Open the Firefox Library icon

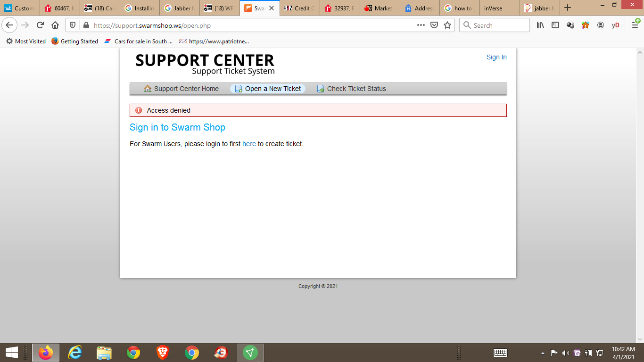540,25
